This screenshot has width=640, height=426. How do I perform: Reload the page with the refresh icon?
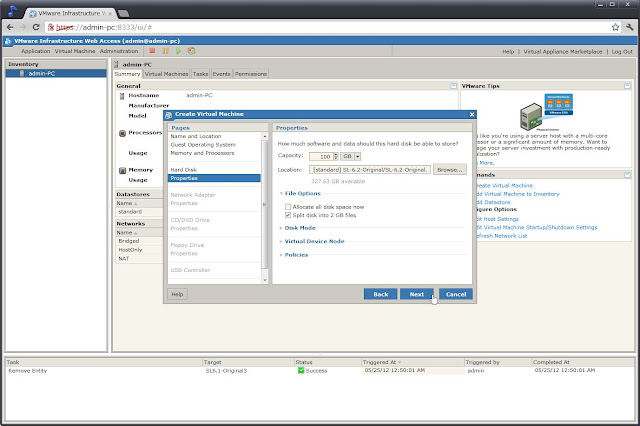coord(36,27)
